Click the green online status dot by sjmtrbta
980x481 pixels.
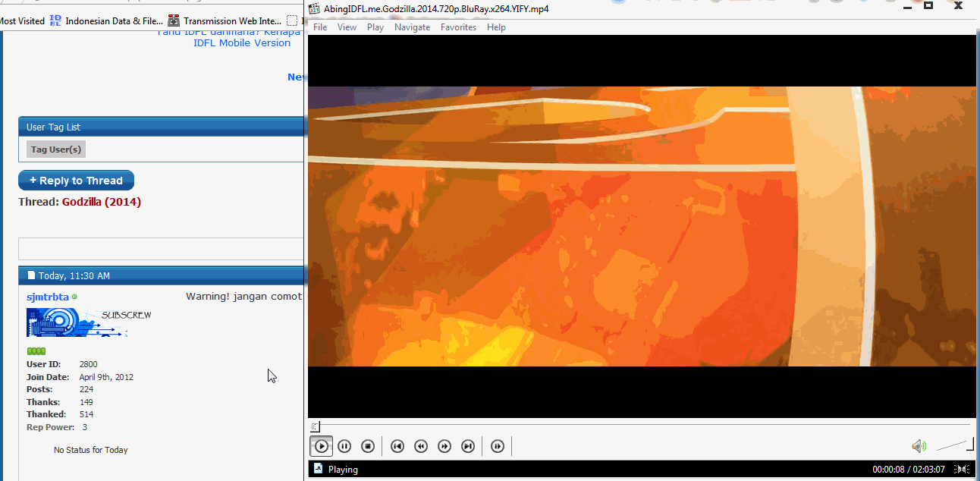click(74, 297)
